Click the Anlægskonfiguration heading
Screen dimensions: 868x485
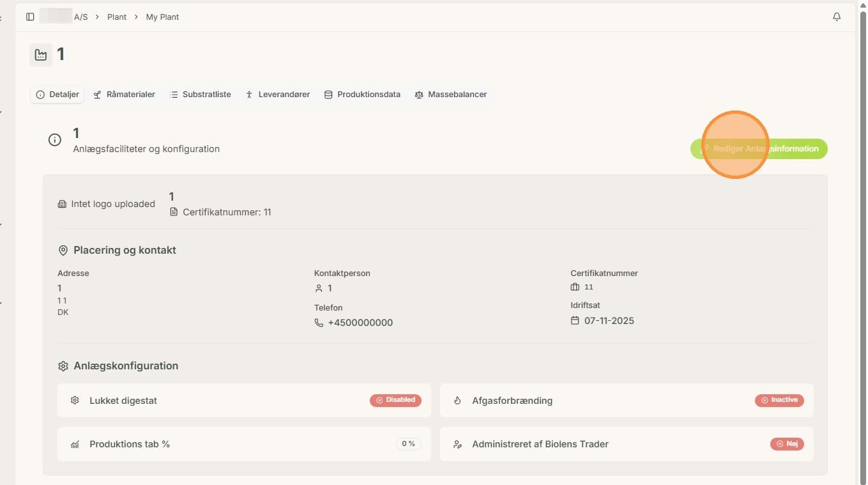[126, 367]
